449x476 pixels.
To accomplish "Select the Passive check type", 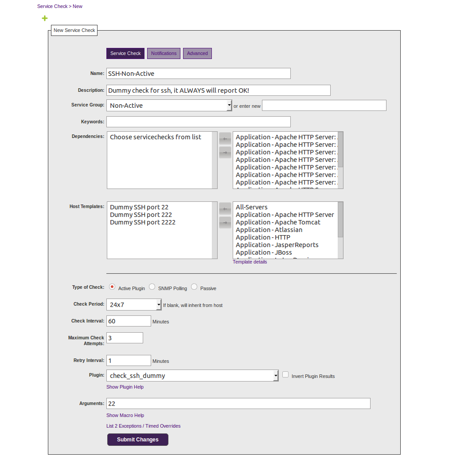I will 194,286.
